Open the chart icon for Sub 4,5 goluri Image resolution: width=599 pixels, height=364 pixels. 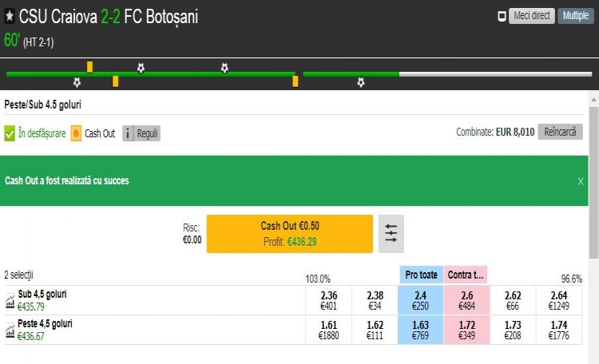pos(10,300)
